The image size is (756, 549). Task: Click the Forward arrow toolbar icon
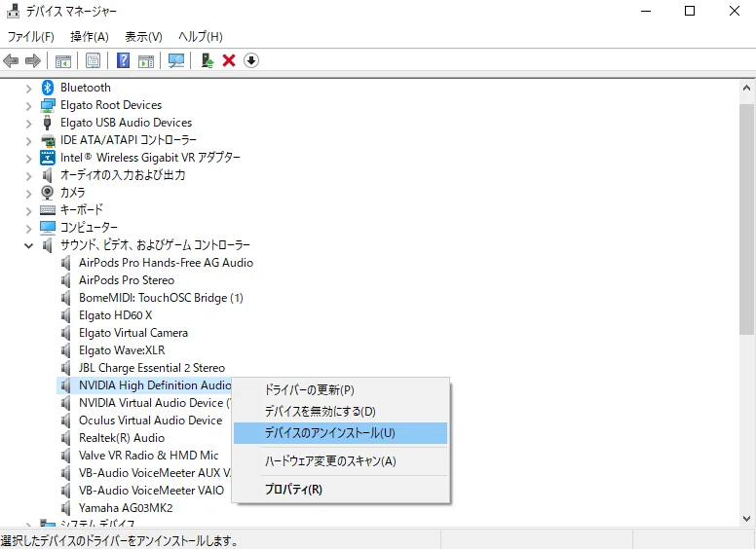click(33, 60)
